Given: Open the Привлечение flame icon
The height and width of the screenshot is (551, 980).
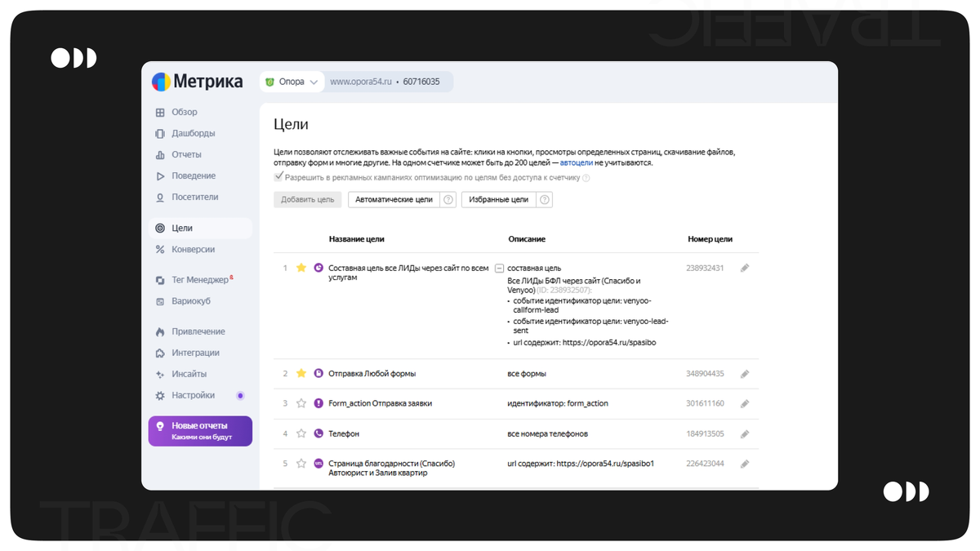Looking at the screenshot, I should 160,332.
